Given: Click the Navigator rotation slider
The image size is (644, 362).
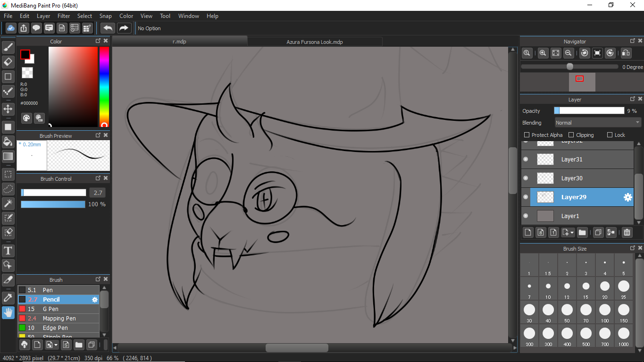Looking at the screenshot, I should [x=569, y=67].
